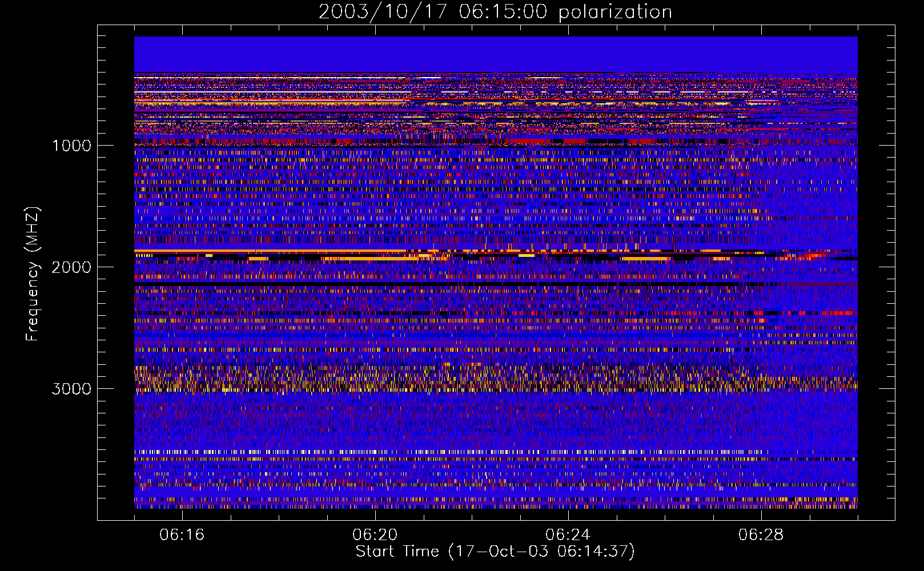Click the 06:28 time tick label
The height and width of the screenshot is (571, 924).
pyautogui.click(x=761, y=534)
